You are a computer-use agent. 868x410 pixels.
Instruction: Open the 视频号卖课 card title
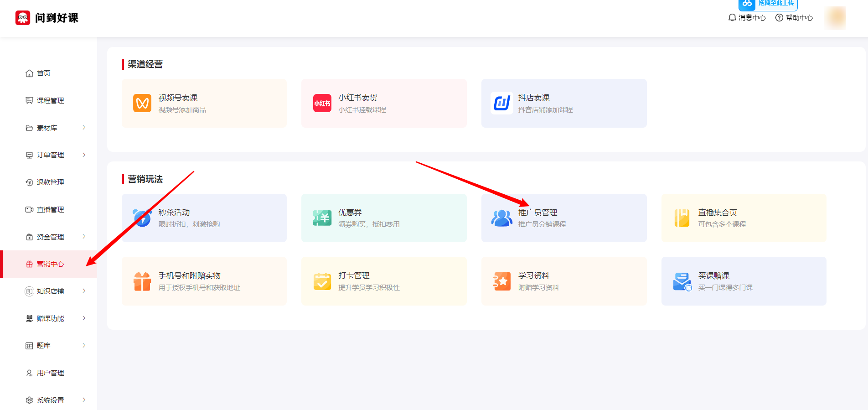178,98
